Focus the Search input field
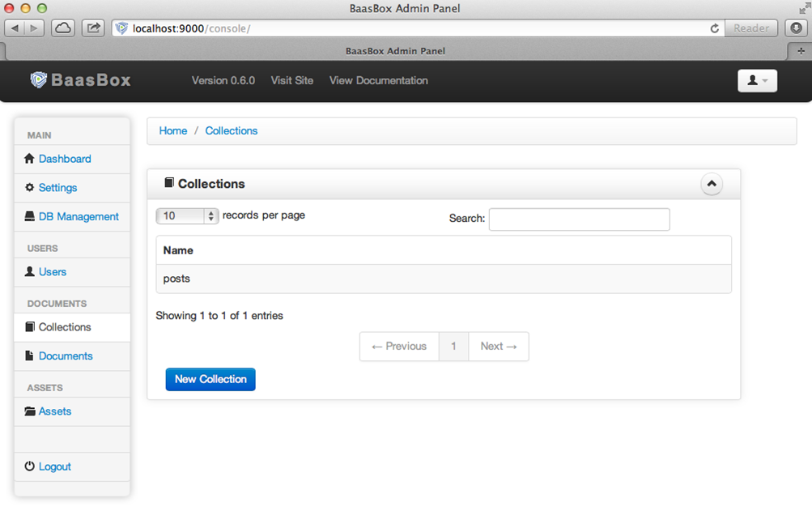Image resolution: width=812 pixels, height=528 pixels. click(579, 219)
